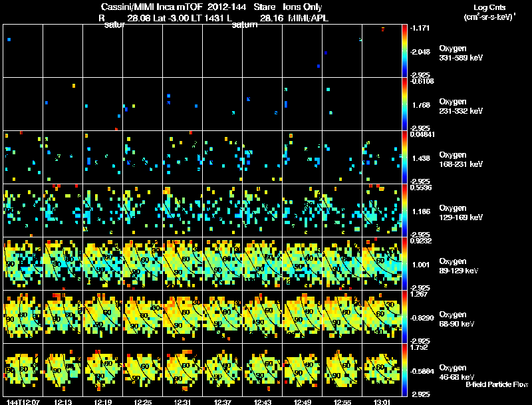Click the 12:49 time label

click(x=303, y=402)
